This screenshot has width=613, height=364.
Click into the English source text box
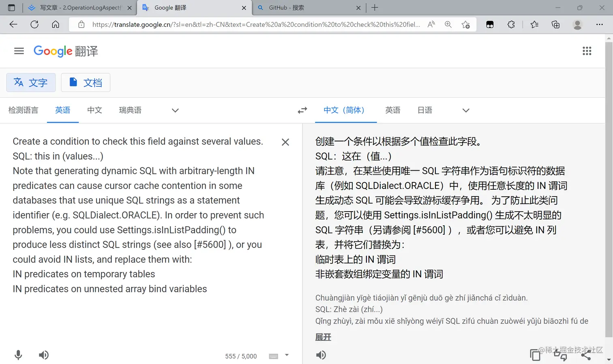[139, 215]
